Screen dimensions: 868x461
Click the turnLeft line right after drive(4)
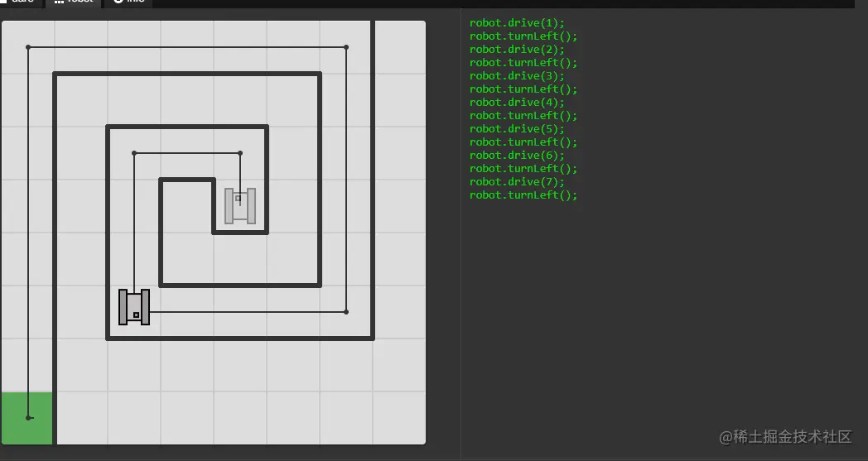523,116
